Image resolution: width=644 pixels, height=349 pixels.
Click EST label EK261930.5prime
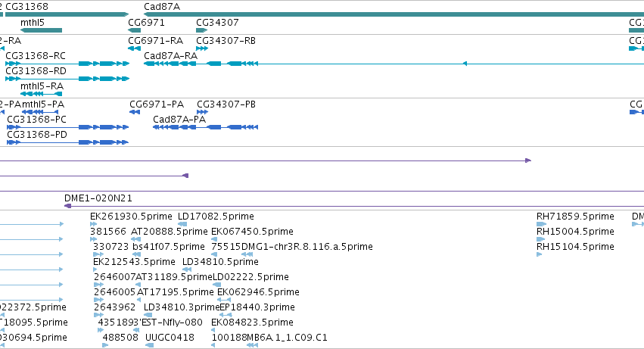coord(131,217)
